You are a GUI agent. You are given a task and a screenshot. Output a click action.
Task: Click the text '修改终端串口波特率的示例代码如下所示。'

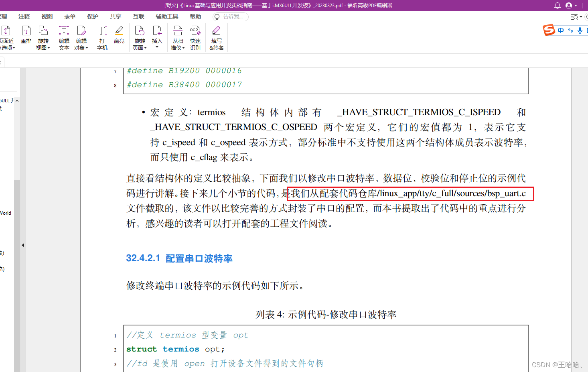[216, 286]
